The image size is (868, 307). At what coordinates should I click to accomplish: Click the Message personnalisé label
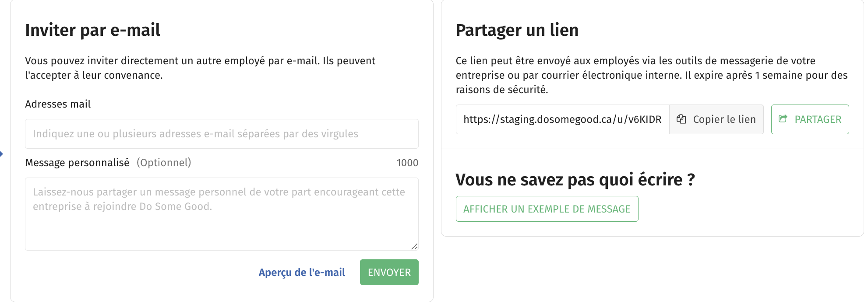click(77, 163)
